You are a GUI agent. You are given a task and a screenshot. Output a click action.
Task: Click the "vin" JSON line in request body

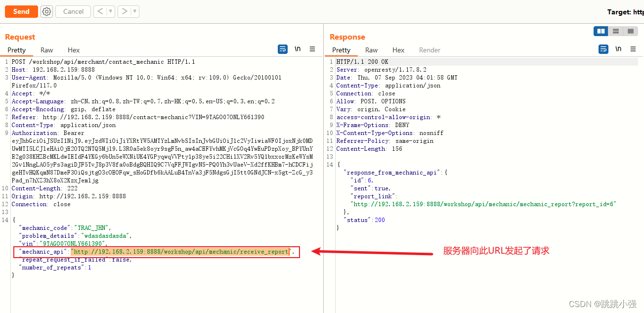pyautogui.click(x=63, y=244)
